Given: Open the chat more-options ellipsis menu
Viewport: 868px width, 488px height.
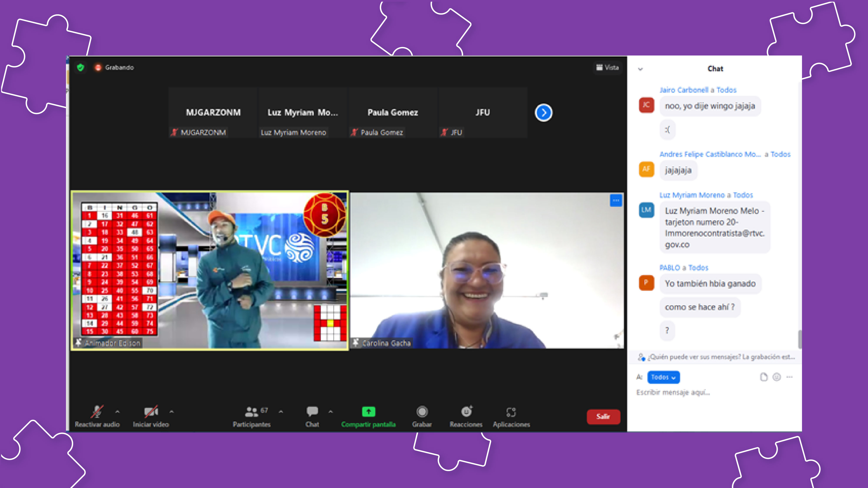Looking at the screenshot, I should (789, 377).
